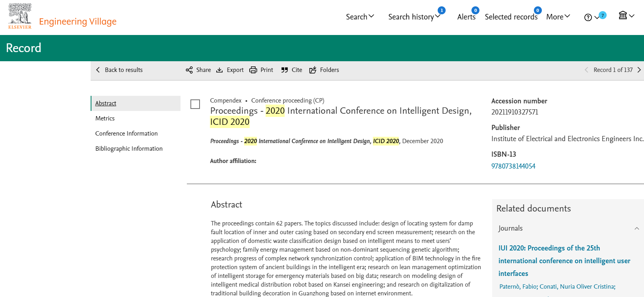This screenshot has width=644, height=297.
Task: Click the Folders icon
Action: coord(313,70)
